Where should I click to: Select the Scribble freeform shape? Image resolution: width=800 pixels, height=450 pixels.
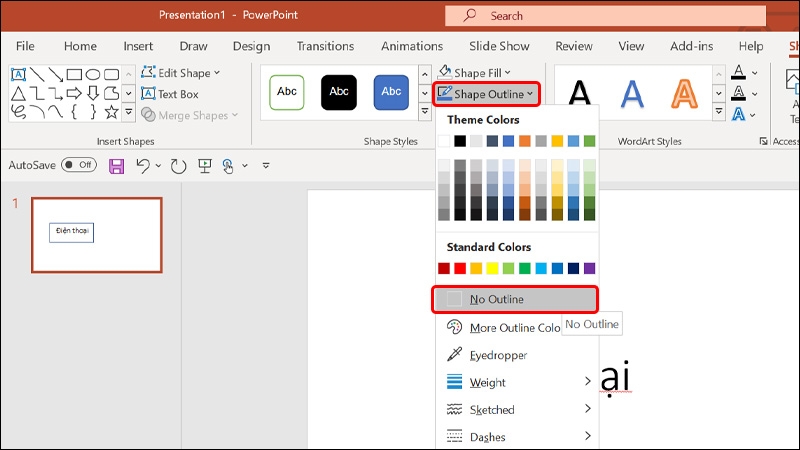[x=18, y=112]
